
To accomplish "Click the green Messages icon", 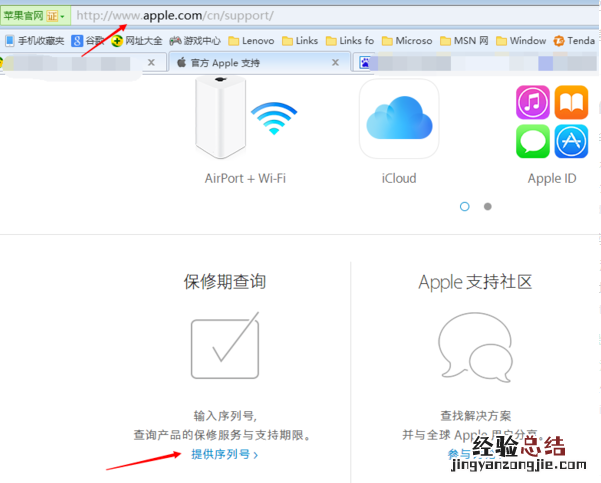I will click(533, 141).
